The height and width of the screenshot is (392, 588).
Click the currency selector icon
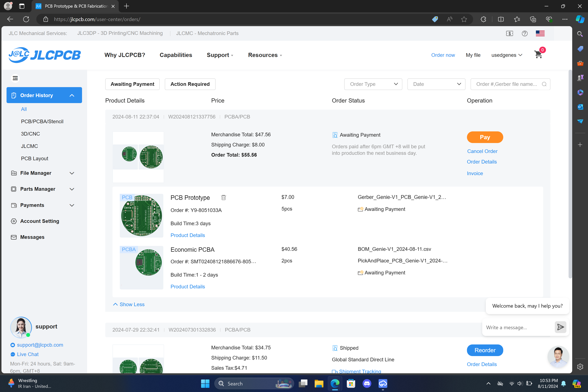509,33
